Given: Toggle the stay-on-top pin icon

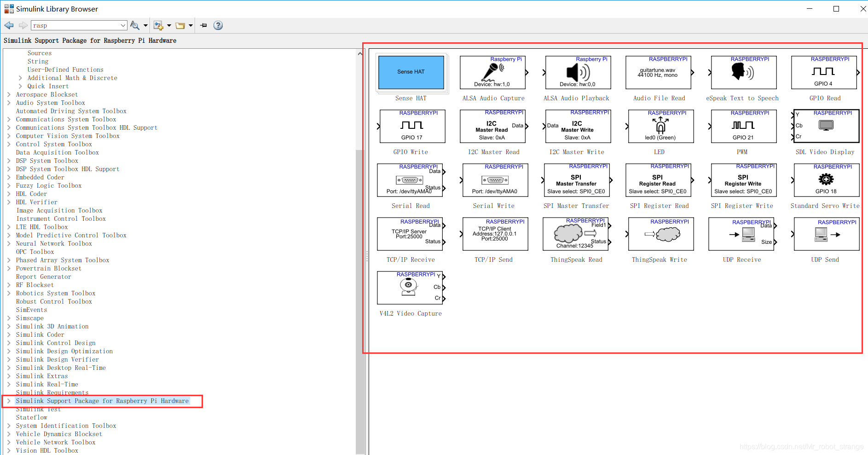Looking at the screenshot, I should tap(204, 25).
